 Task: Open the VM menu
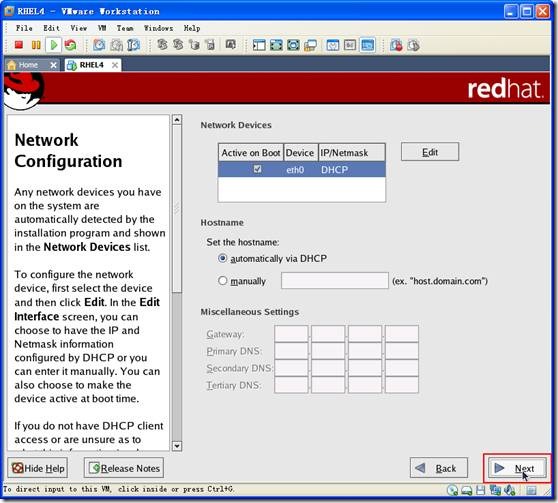click(x=102, y=28)
